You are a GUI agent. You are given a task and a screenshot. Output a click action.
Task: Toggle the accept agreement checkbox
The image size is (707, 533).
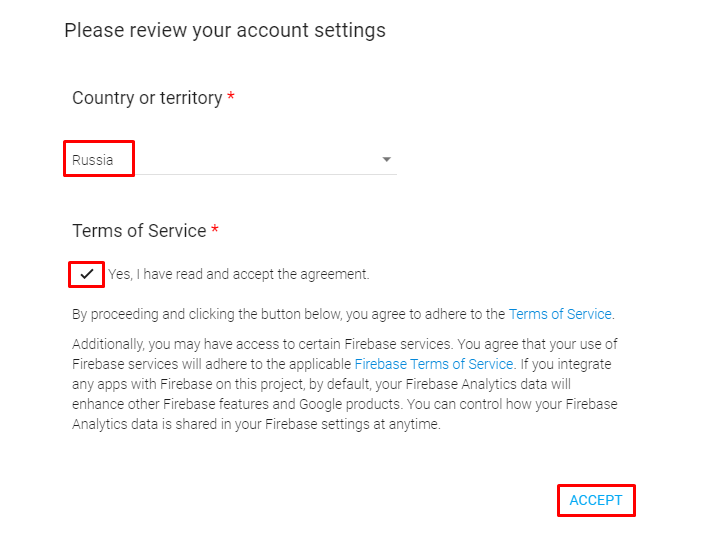[87, 274]
